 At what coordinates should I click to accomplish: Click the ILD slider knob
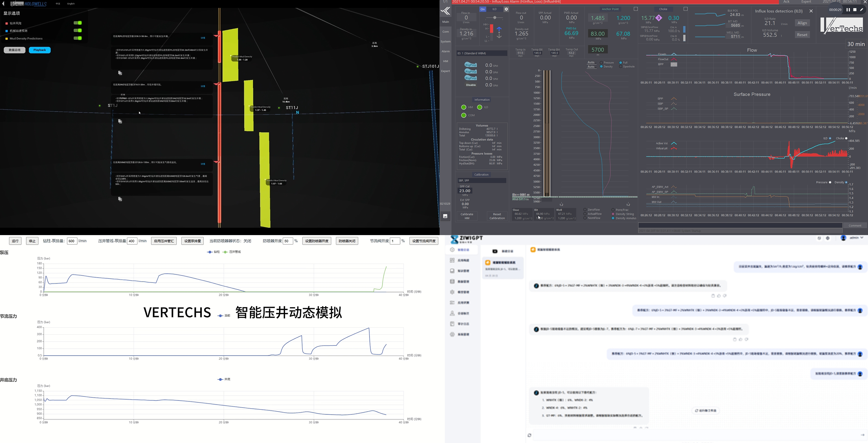pyautogui.click(x=495, y=17)
